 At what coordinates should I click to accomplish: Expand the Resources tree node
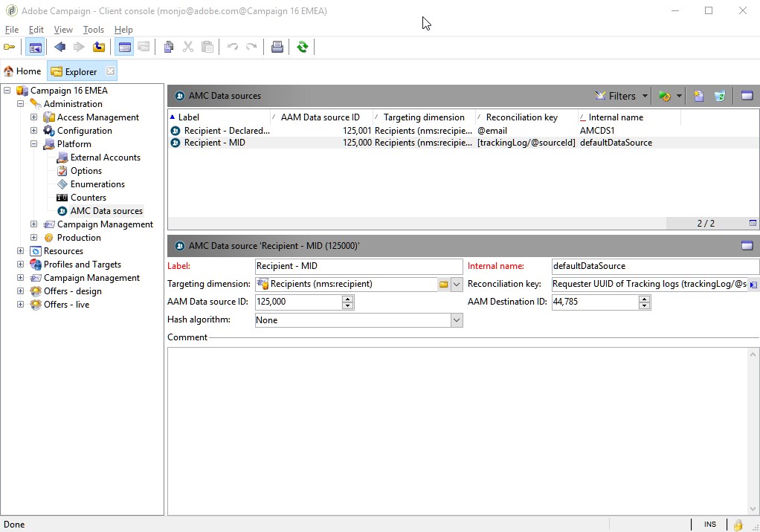20,250
